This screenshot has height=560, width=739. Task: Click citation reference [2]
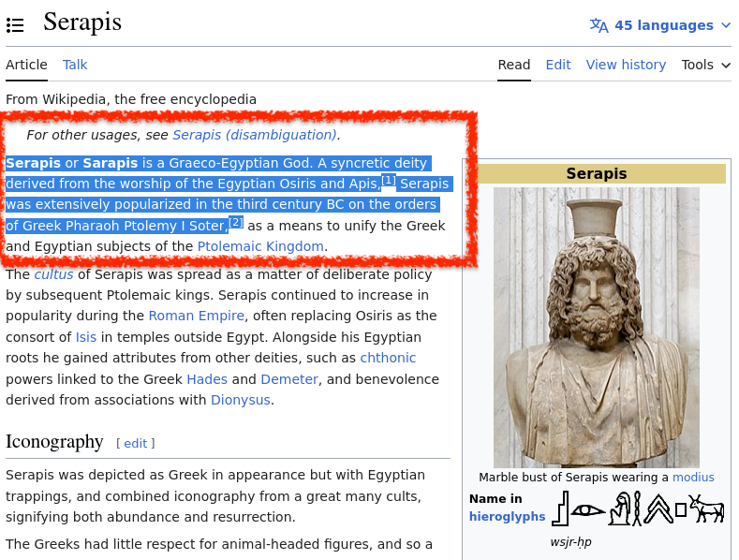click(x=236, y=222)
